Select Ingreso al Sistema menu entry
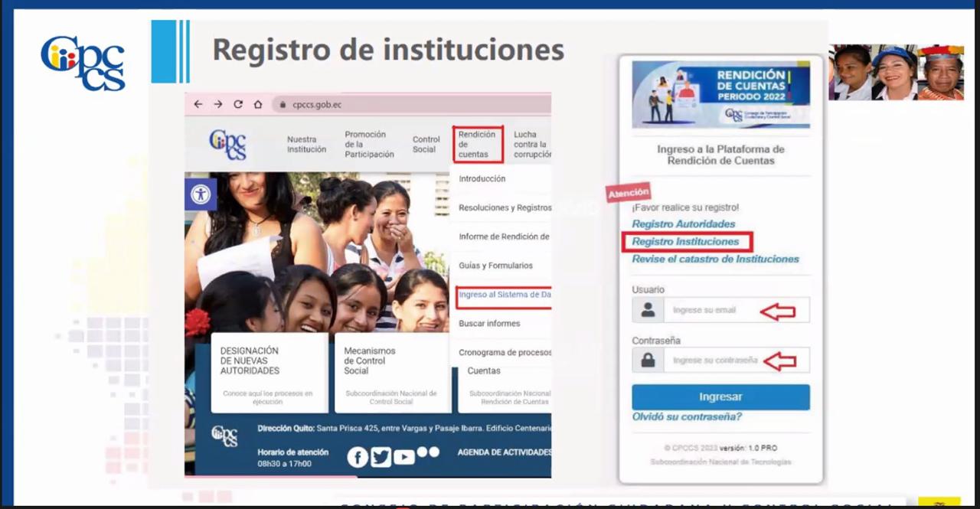980x509 pixels. [x=505, y=295]
